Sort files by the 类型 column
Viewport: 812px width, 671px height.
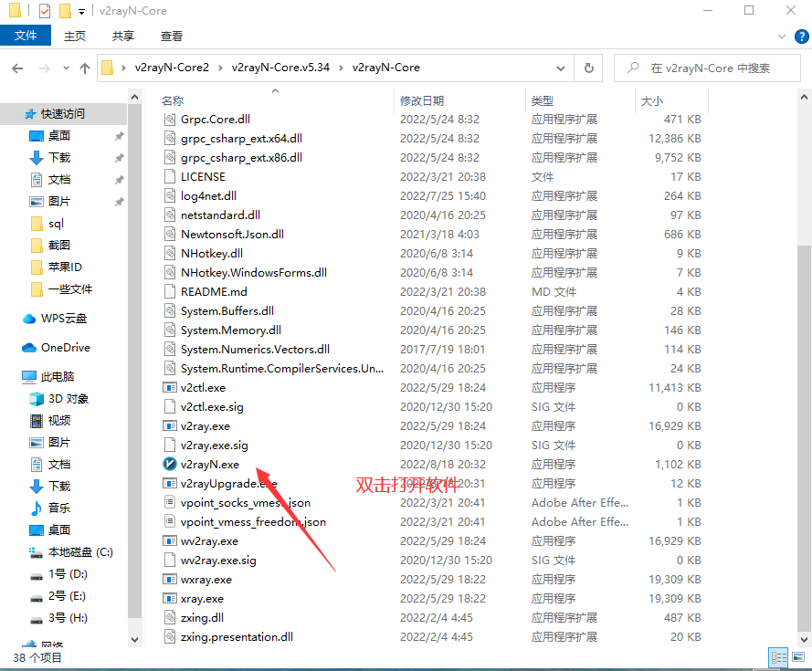pos(543,100)
